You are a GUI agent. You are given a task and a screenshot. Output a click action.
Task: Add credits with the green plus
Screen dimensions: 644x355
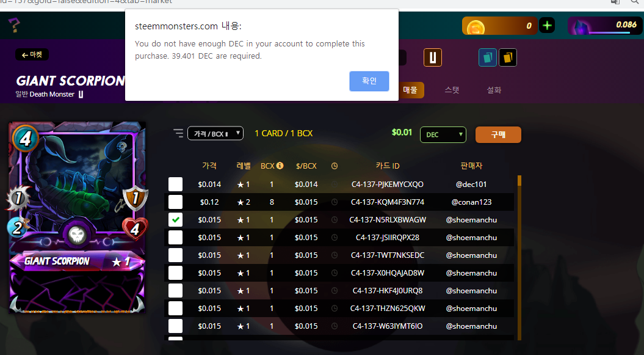(x=547, y=26)
